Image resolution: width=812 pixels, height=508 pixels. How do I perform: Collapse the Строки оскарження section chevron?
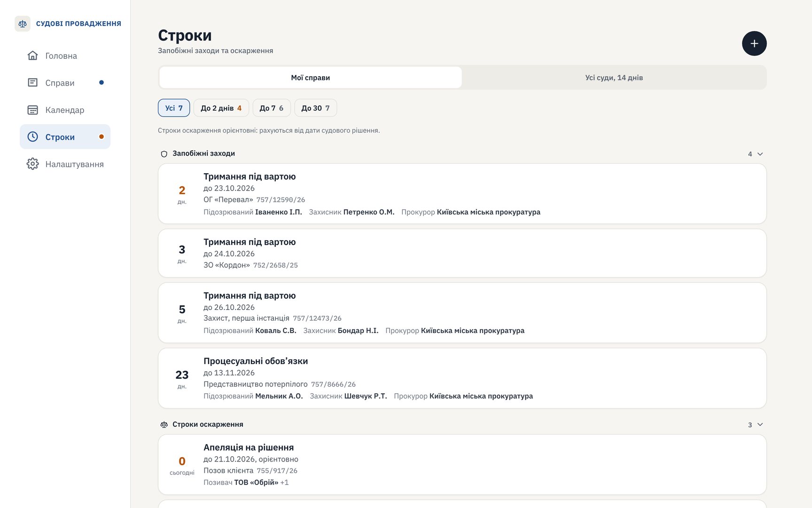(x=760, y=425)
